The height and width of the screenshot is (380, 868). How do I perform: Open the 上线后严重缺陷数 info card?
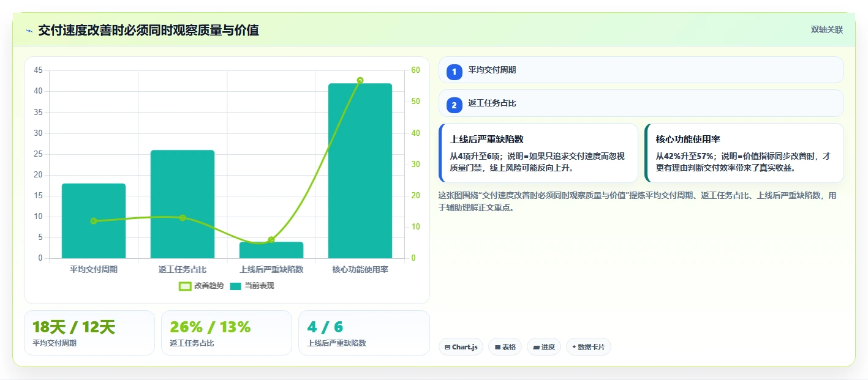(538, 153)
